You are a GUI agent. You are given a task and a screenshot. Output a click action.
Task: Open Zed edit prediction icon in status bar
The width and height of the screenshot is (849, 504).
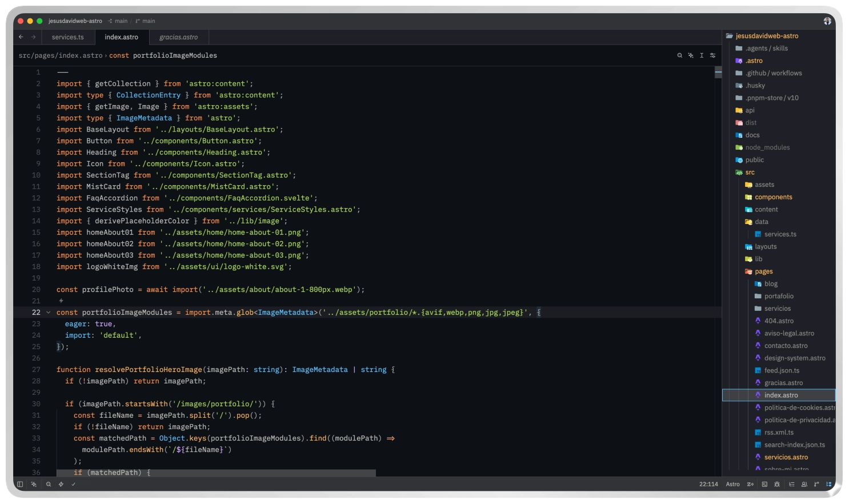tap(751, 484)
